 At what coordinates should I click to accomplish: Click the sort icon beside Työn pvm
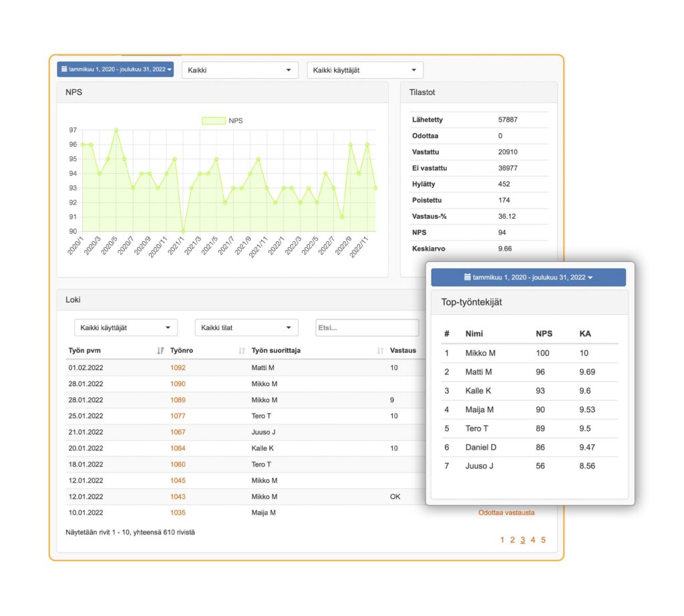point(160,351)
